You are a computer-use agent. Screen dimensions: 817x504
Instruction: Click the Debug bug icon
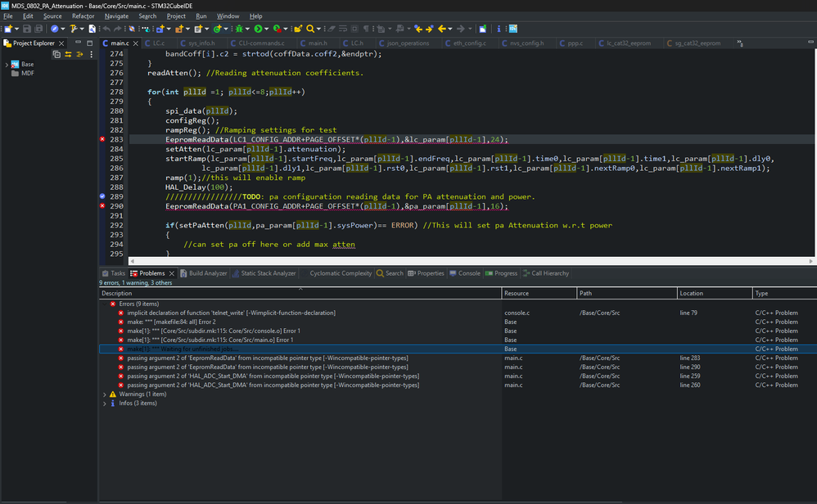click(x=239, y=29)
